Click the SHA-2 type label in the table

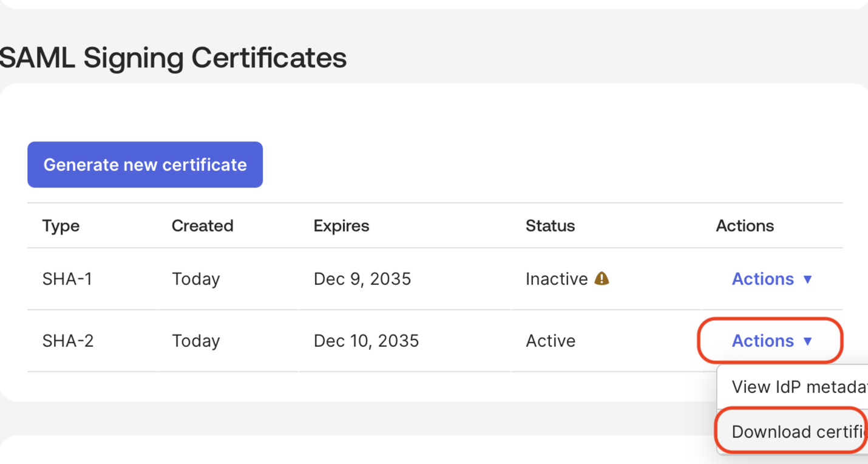coord(67,341)
